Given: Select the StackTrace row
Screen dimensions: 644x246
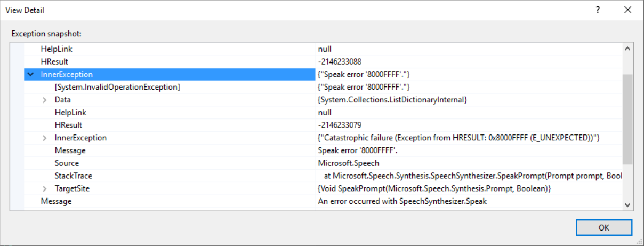Looking at the screenshot, I should point(323,176).
